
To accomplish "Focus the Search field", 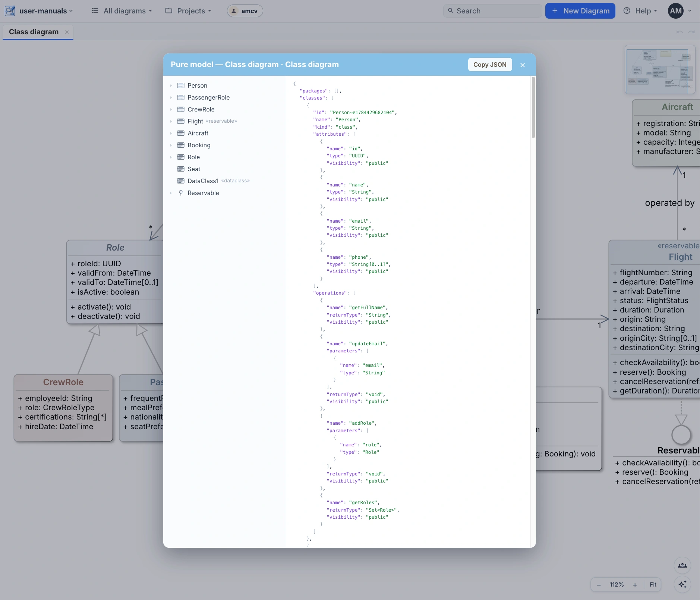I will (492, 11).
